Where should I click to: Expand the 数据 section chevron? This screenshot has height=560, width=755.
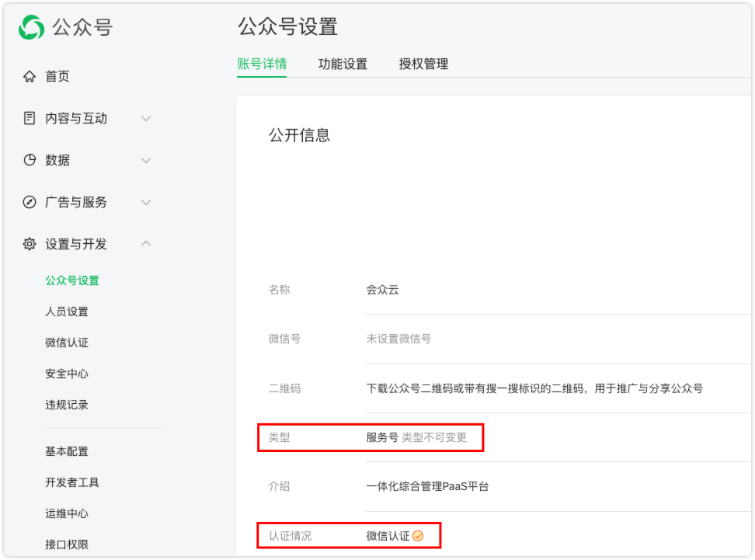(x=145, y=160)
